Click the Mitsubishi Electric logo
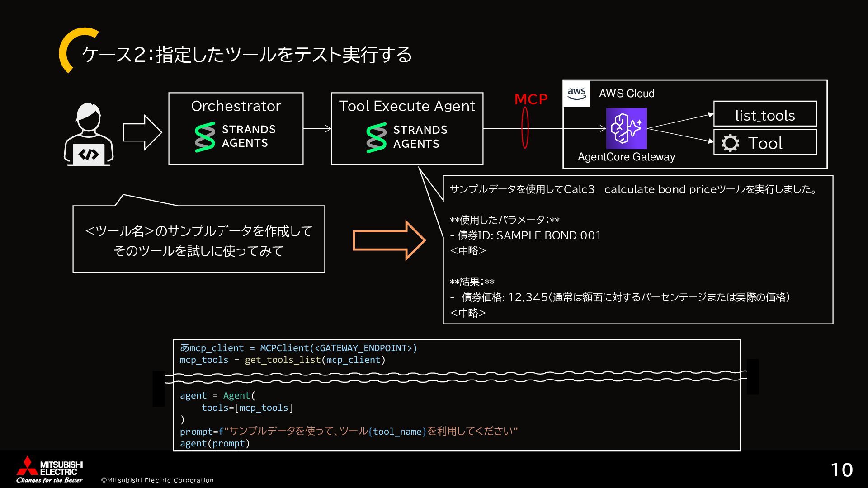The height and width of the screenshot is (488, 868). (49, 469)
